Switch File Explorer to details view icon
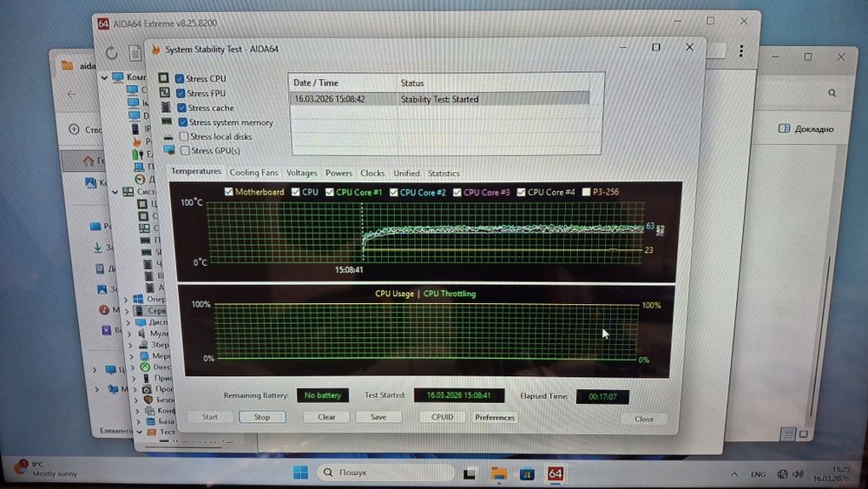Screen dimensions: 868x489 [788, 434]
